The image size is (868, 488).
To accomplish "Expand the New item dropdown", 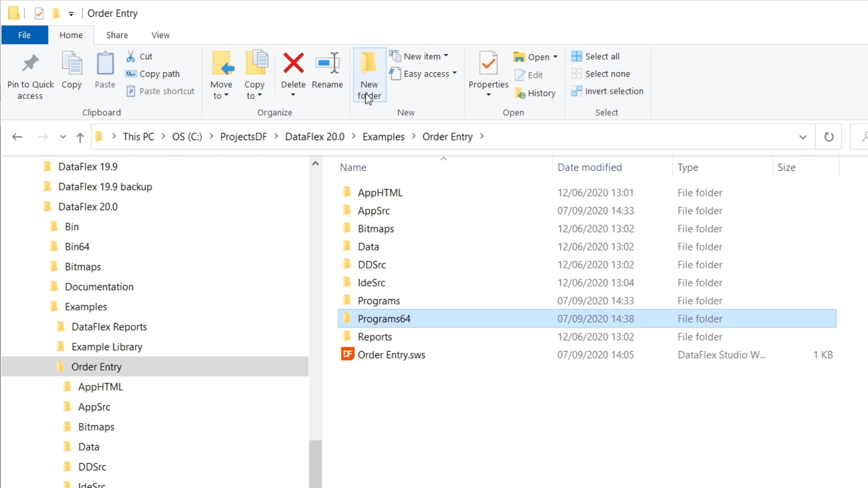I will click(x=422, y=56).
